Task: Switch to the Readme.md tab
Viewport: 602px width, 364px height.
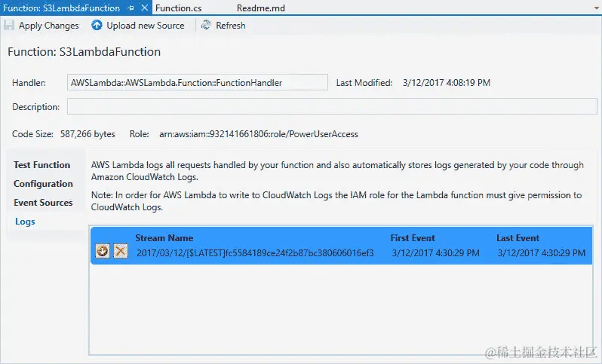Action: (x=261, y=8)
